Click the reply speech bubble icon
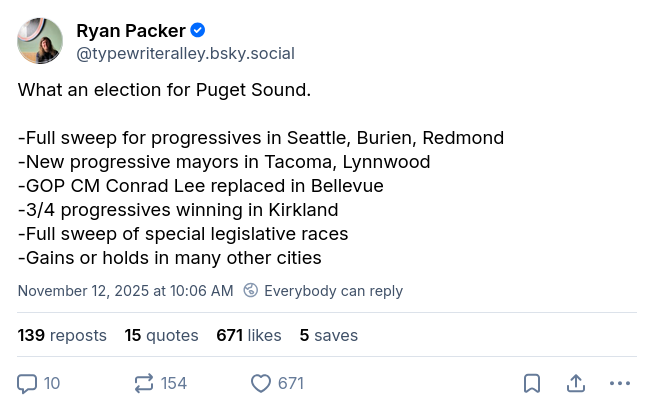654x411 pixels. [x=28, y=383]
